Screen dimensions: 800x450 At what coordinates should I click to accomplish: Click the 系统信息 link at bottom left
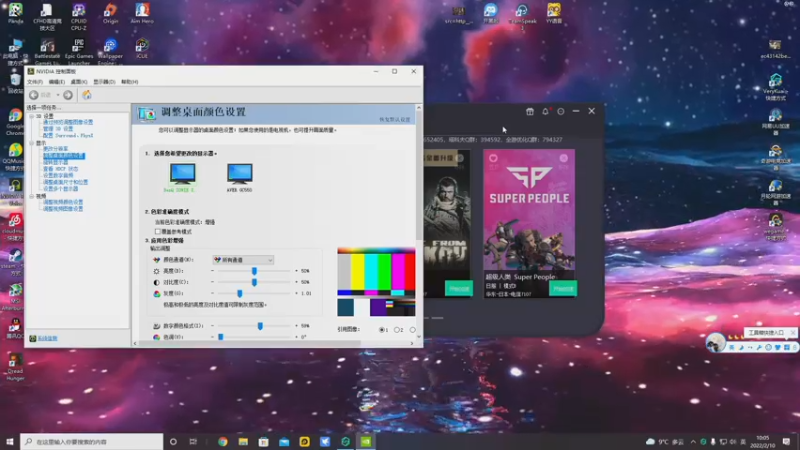coord(47,338)
